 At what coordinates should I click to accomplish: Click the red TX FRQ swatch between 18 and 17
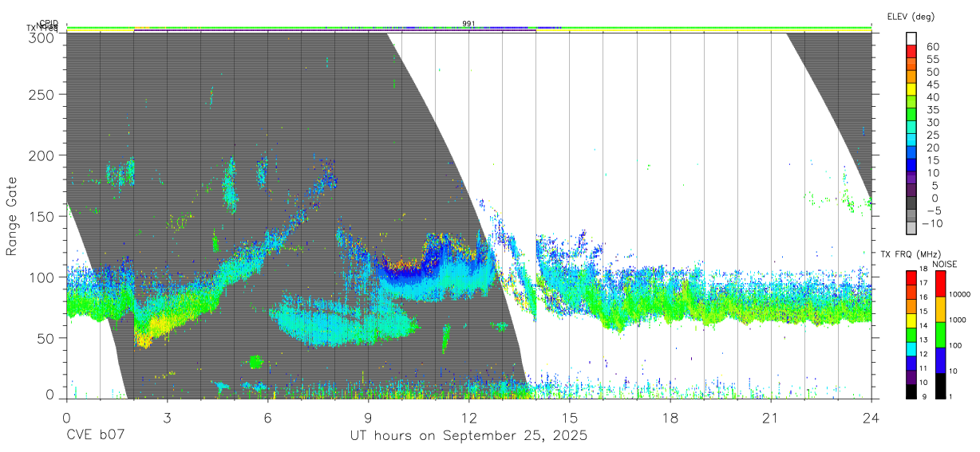click(x=911, y=278)
